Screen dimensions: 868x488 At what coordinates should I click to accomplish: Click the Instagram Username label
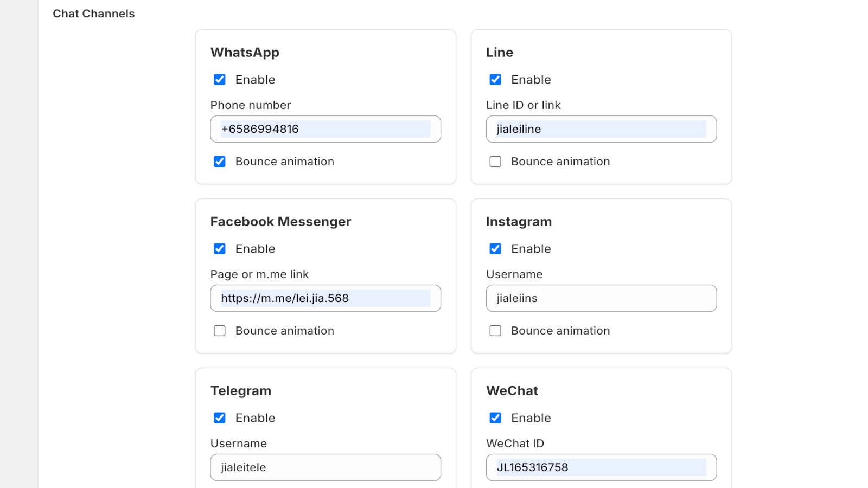click(x=514, y=274)
